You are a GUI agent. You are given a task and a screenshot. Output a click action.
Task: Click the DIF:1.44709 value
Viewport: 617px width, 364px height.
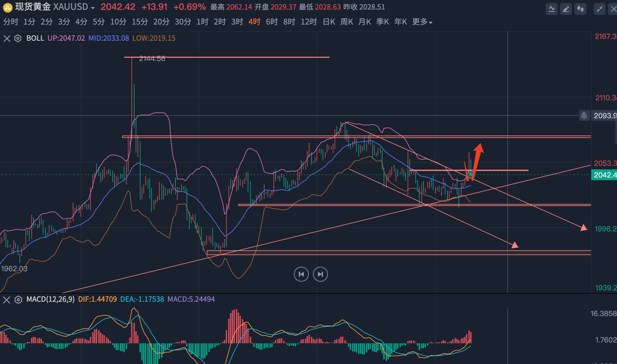(97, 299)
